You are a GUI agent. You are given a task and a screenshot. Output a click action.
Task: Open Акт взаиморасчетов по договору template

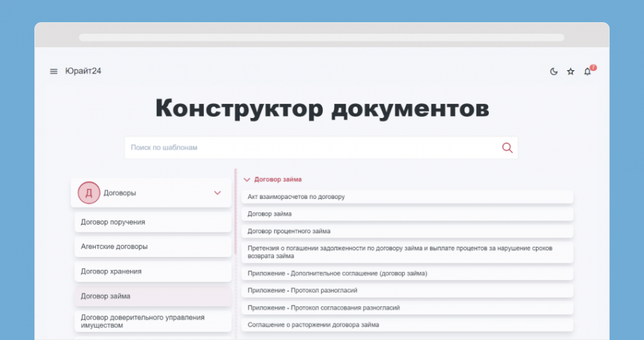(x=407, y=197)
